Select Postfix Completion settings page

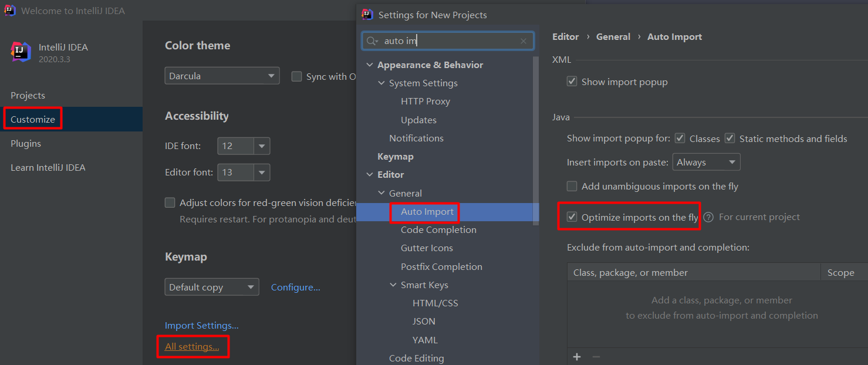click(441, 266)
